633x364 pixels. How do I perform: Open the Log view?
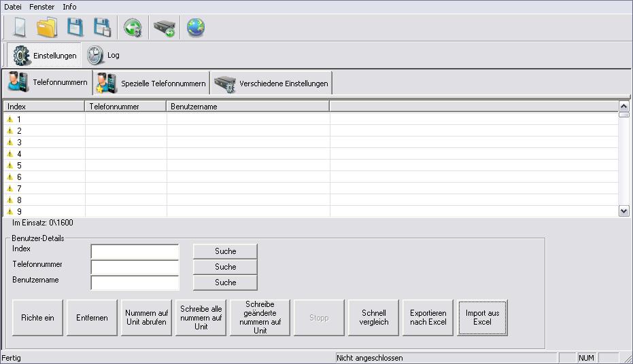104,55
